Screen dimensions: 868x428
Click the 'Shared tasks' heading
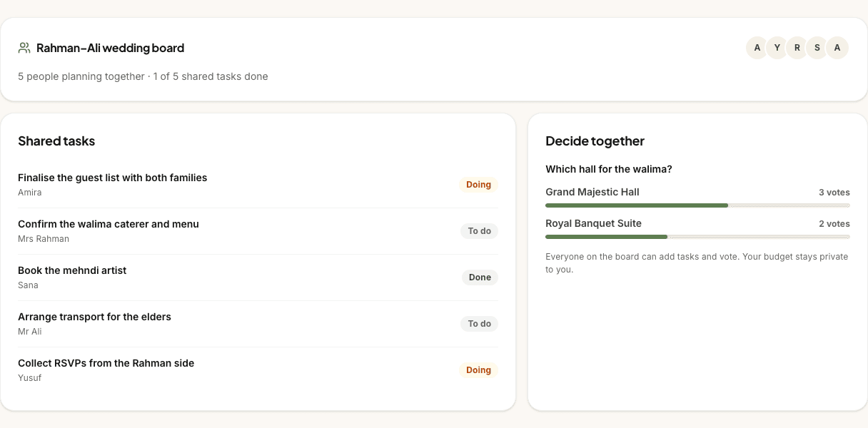point(56,141)
